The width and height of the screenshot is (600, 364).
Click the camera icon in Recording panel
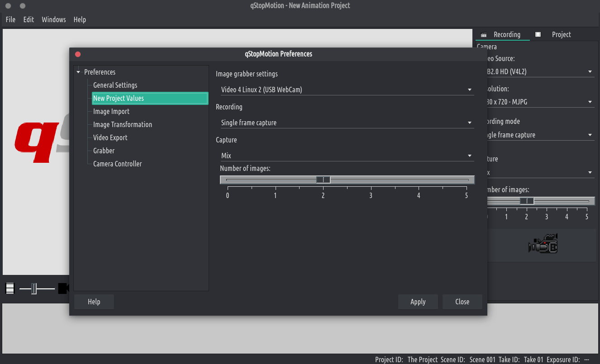(x=543, y=244)
